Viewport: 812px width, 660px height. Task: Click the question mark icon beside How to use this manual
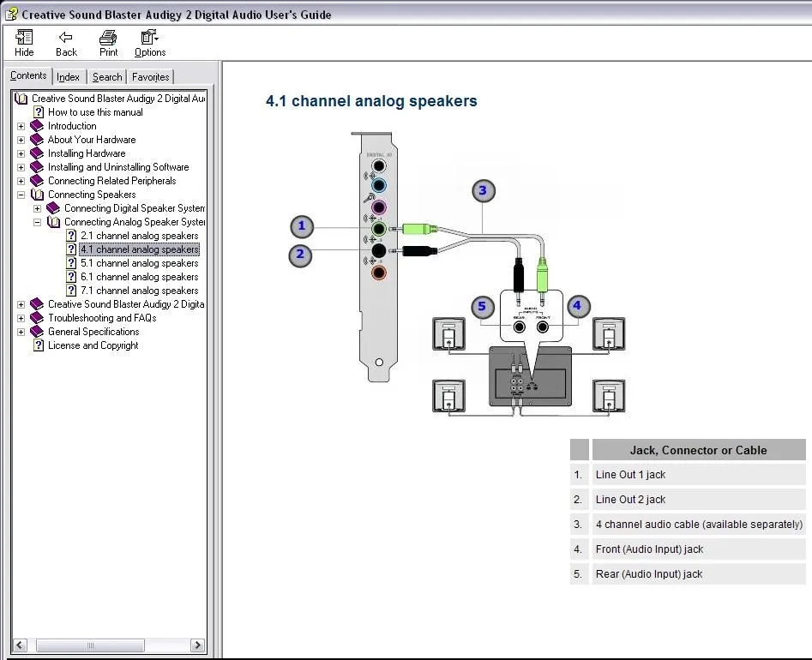click(x=38, y=112)
